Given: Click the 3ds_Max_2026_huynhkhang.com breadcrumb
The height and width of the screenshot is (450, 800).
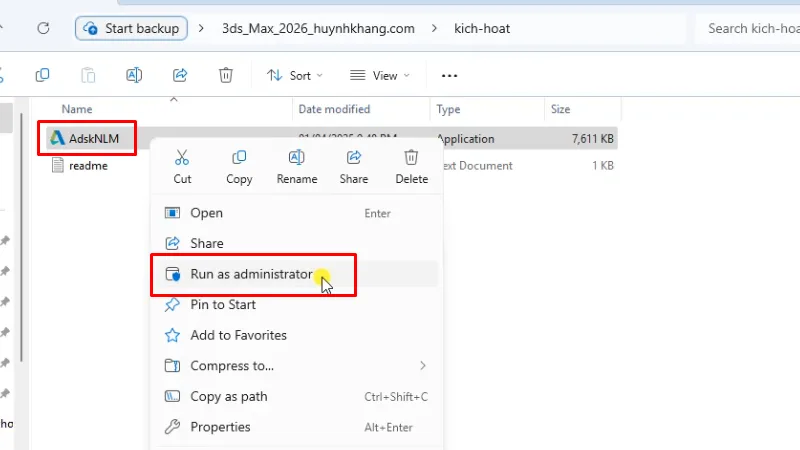Looking at the screenshot, I should click(x=318, y=28).
